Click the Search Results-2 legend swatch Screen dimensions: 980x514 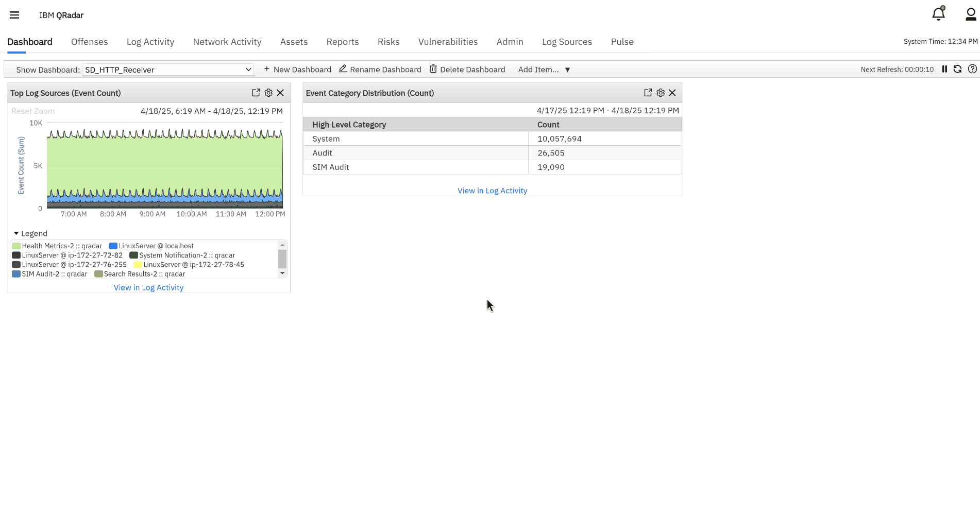[98, 274]
